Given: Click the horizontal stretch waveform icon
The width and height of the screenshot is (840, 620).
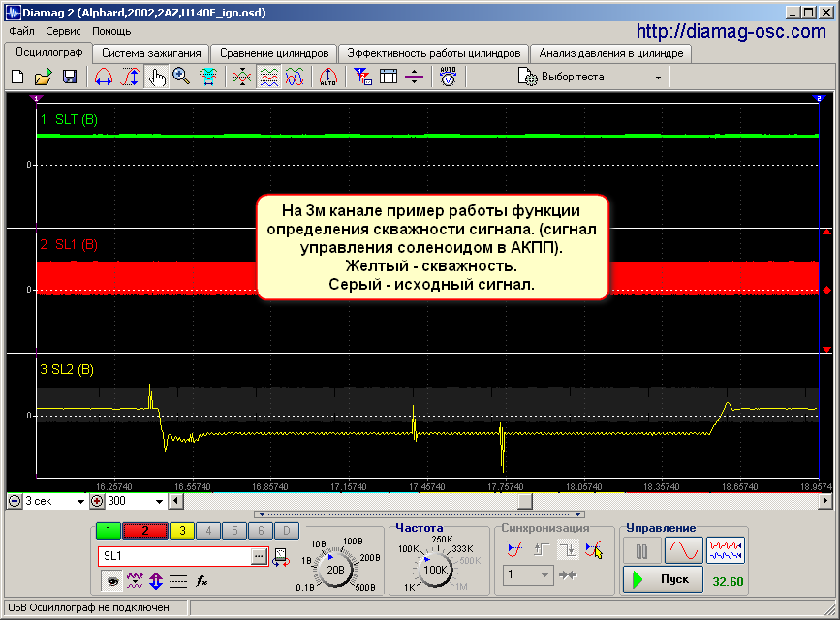Looking at the screenshot, I should [208, 77].
